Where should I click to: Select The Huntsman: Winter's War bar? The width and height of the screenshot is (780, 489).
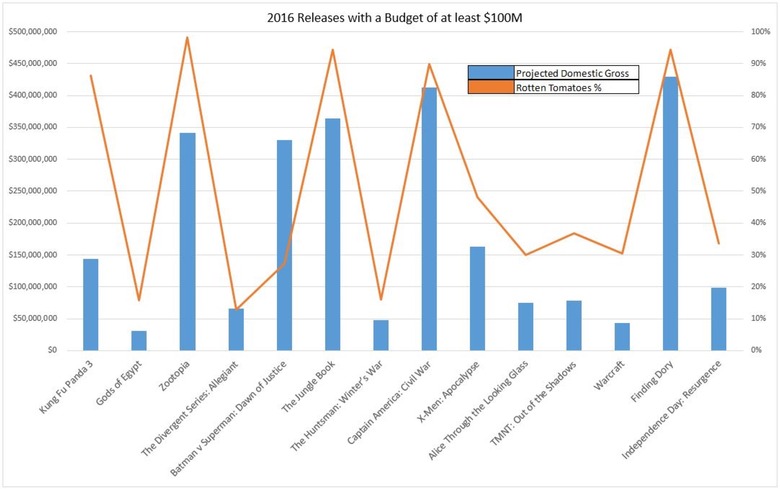381,335
